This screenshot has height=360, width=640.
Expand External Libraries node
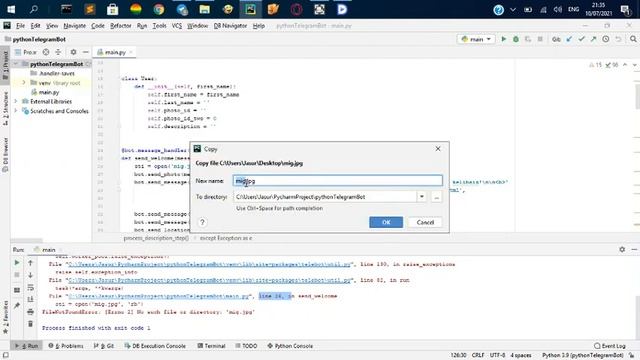(x=16, y=101)
